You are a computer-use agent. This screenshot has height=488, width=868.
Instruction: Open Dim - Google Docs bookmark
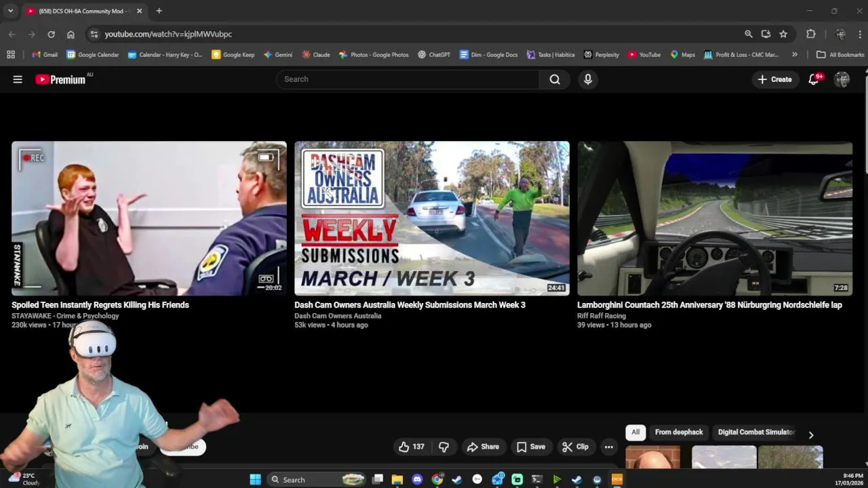click(x=488, y=55)
